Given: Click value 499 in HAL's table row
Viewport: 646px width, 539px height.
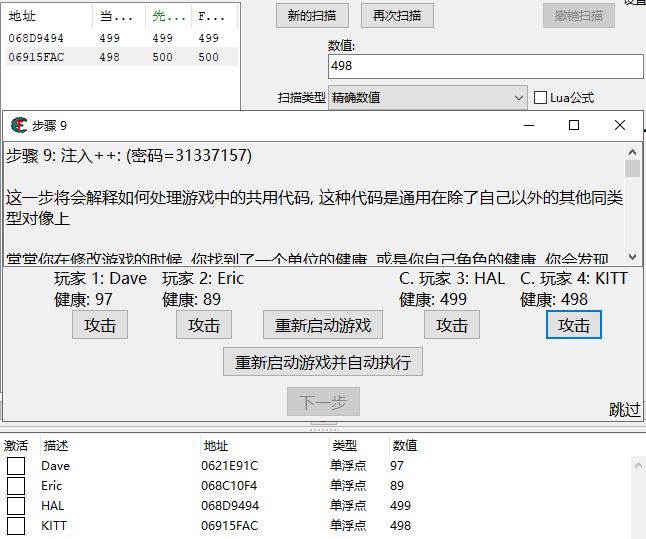Looking at the screenshot, I should [400, 506].
